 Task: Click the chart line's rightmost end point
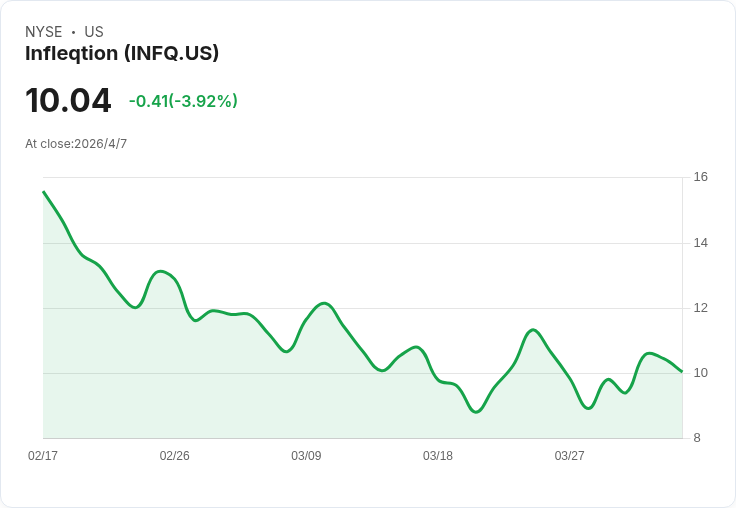pos(681,371)
